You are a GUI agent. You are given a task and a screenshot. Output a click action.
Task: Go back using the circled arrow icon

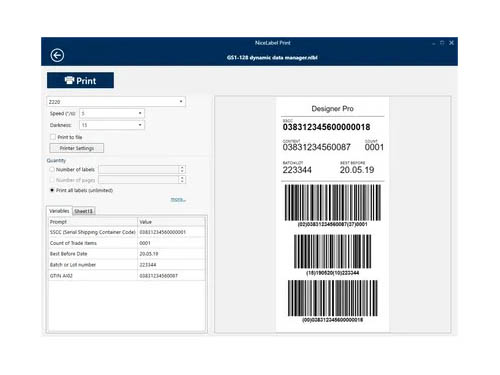[57, 55]
